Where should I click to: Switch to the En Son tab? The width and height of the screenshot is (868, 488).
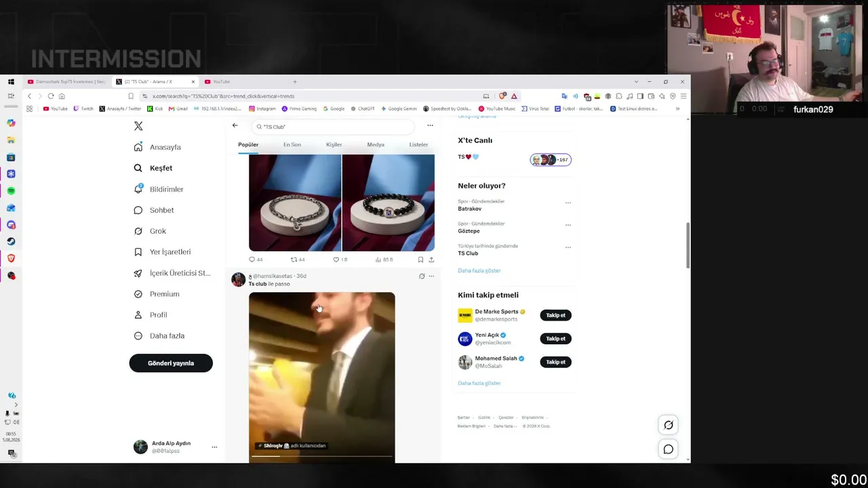pos(292,144)
